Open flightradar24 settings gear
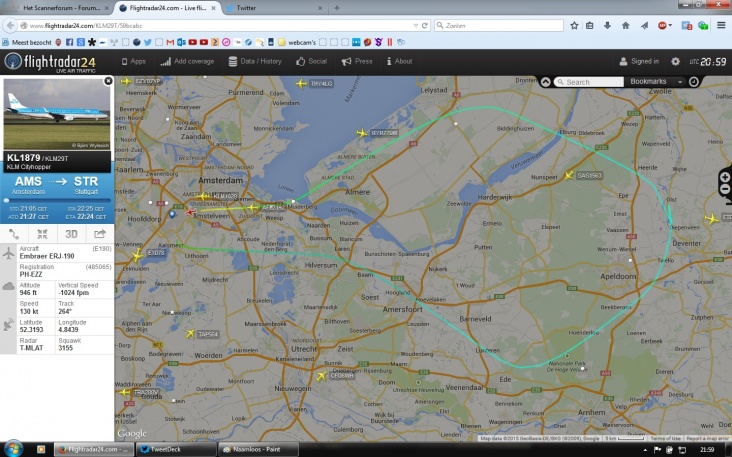This screenshot has width=732, height=457. 675,62
